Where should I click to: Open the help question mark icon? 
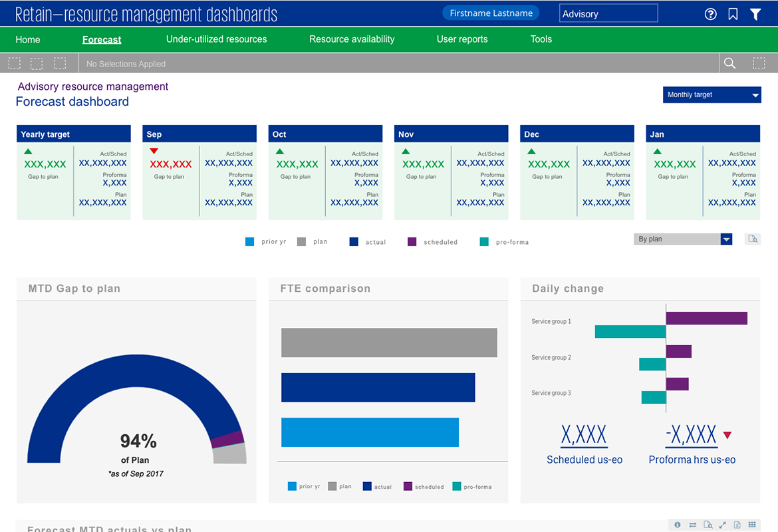[711, 14]
